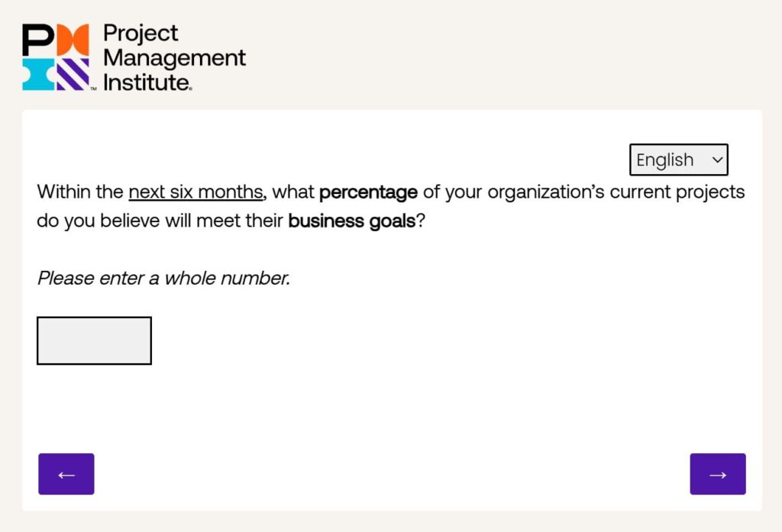Click the bold "business goals" text

click(x=351, y=221)
